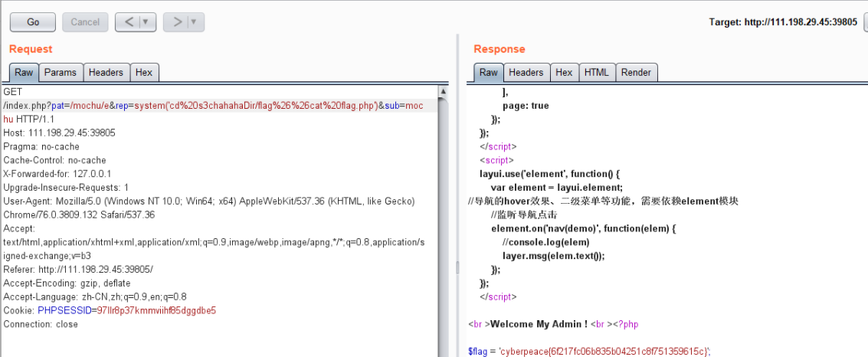The image size is (868, 357).
Task: Switch to the Response Headers tab
Action: coord(526,73)
